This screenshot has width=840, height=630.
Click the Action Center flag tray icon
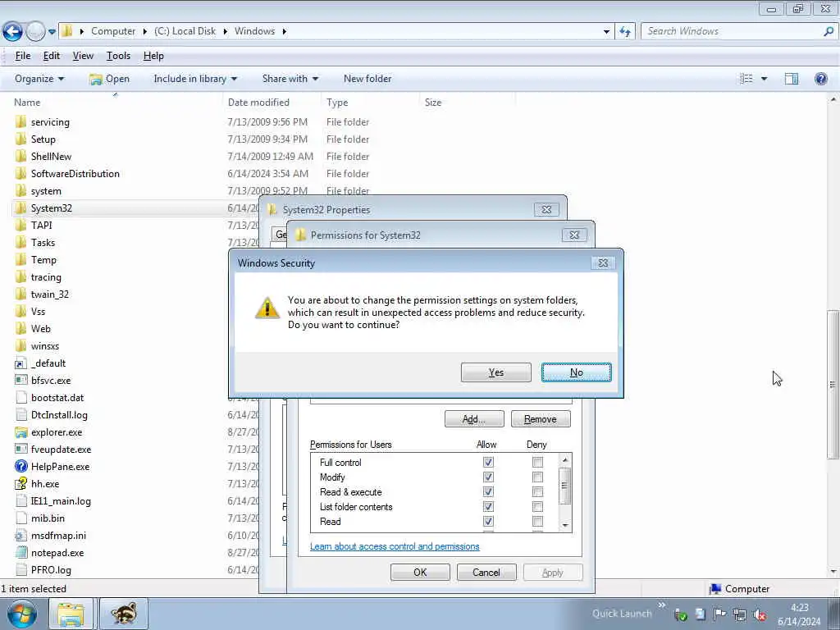click(x=720, y=614)
